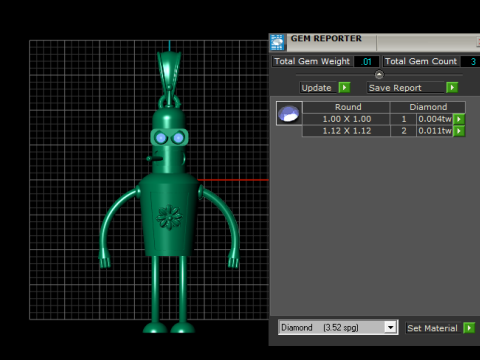Click the Diamond column header

point(428,107)
